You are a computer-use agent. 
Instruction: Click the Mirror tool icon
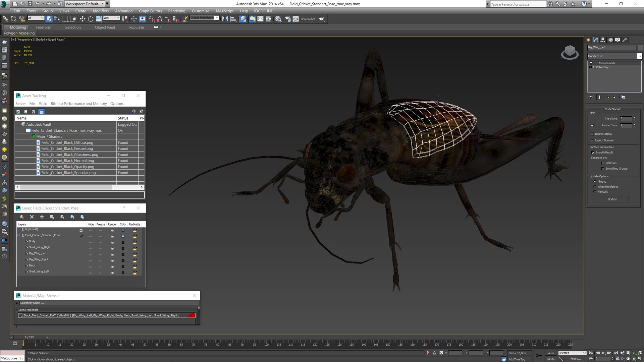(x=225, y=19)
